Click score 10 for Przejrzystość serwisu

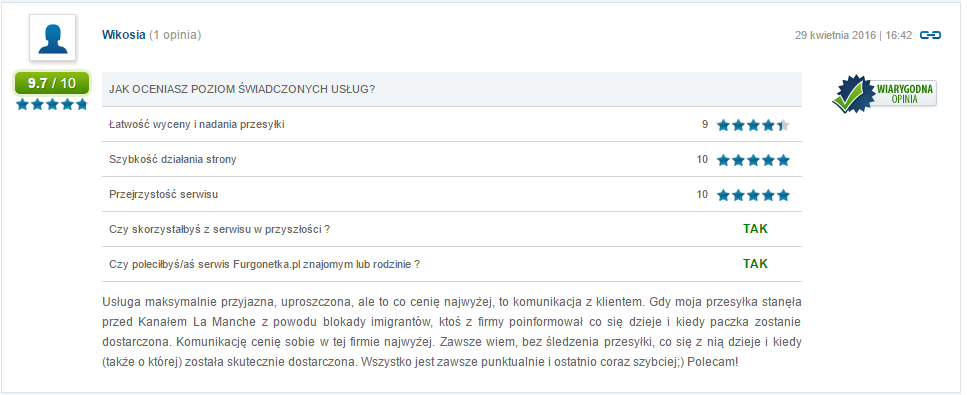pyautogui.click(x=702, y=195)
